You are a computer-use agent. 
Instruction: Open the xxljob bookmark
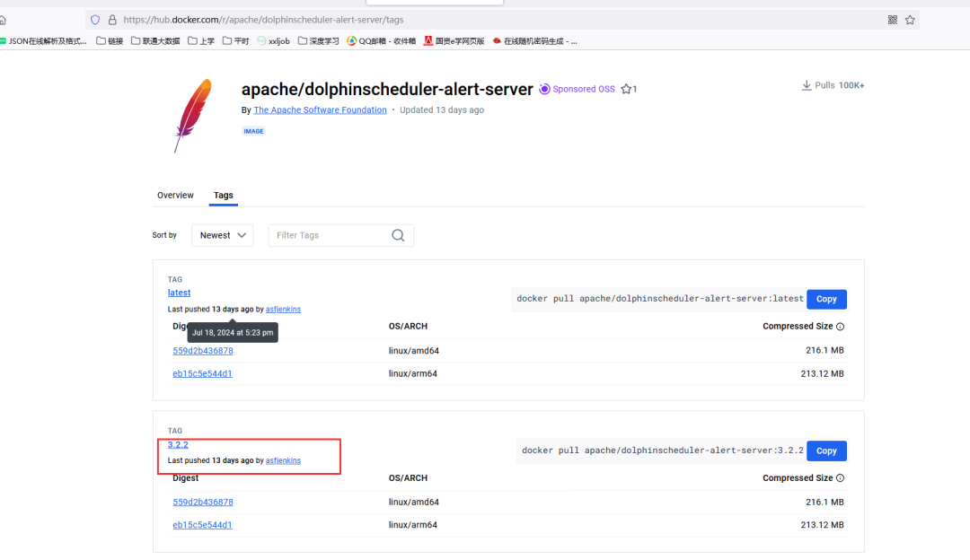273,41
